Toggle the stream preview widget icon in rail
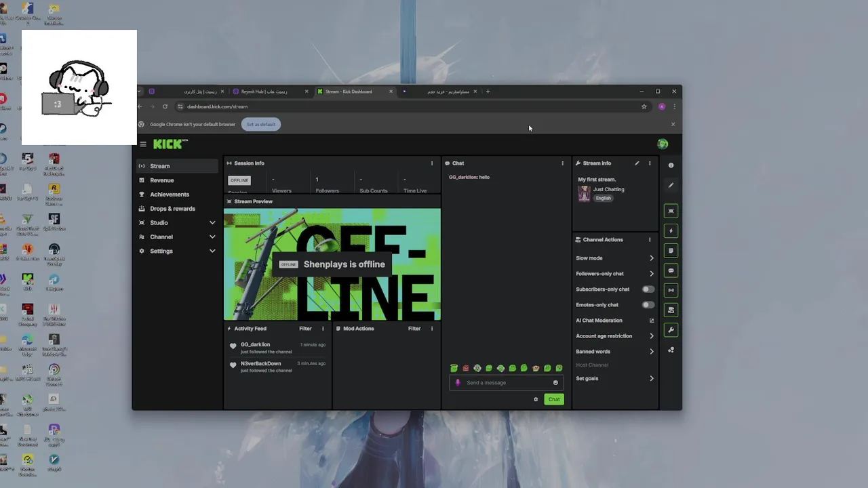This screenshot has width=868, height=488. pos(671,211)
